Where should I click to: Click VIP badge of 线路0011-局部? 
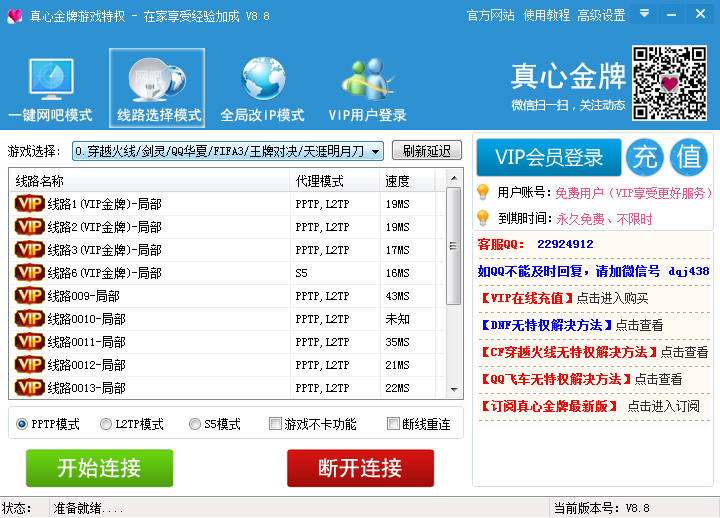coord(30,341)
